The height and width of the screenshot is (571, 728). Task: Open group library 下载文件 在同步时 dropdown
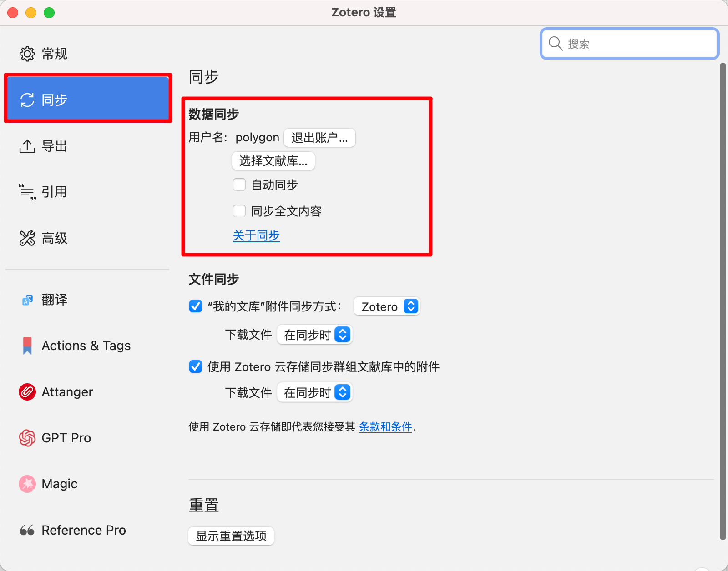click(315, 392)
